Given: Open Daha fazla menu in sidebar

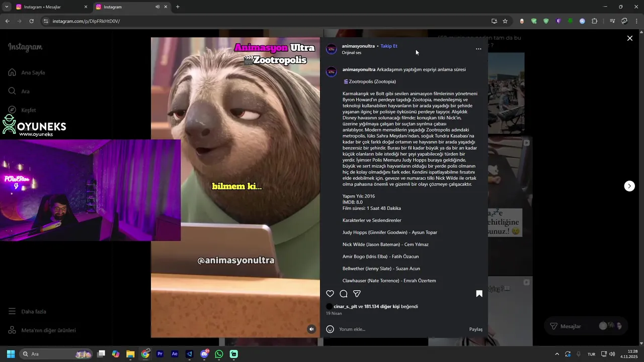Looking at the screenshot, I should pyautogui.click(x=27, y=312).
